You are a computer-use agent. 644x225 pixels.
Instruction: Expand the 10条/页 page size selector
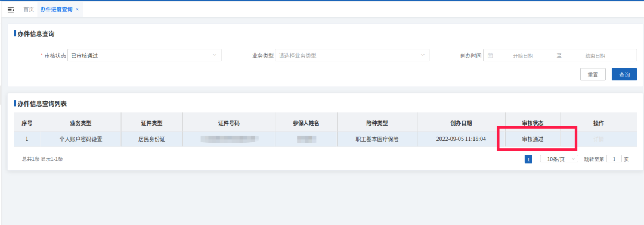(559, 160)
